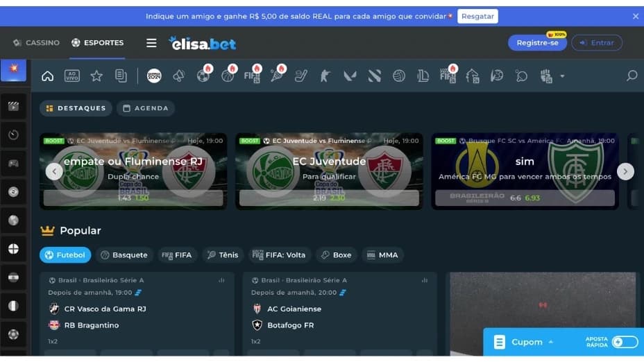
Task: Select the League of Legends icon
Action: 423,76
